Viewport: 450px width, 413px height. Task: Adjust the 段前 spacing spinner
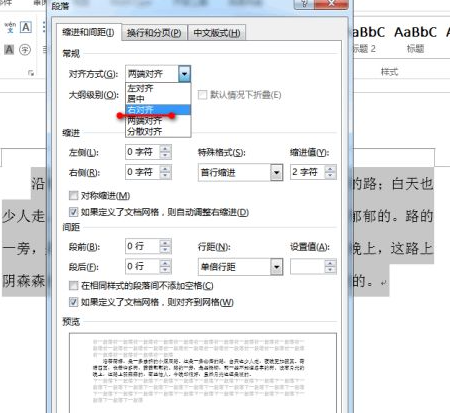click(x=165, y=247)
